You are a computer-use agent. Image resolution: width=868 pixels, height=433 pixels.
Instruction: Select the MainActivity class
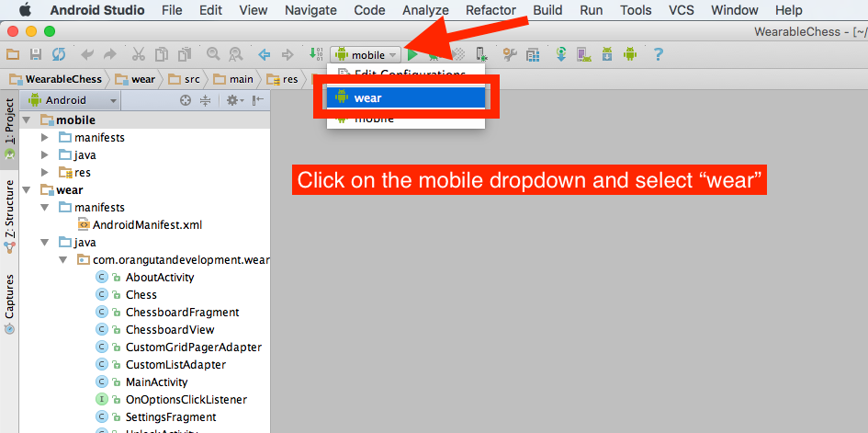[x=141, y=382]
